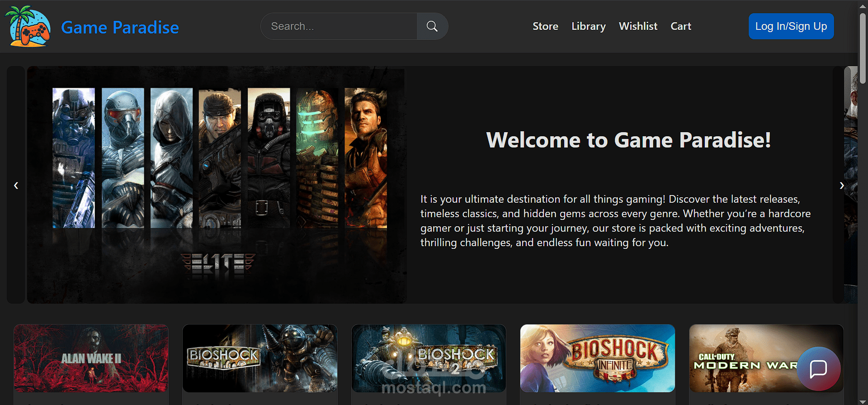
Task: Open the first BioShock game card
Action: point(260,358)
